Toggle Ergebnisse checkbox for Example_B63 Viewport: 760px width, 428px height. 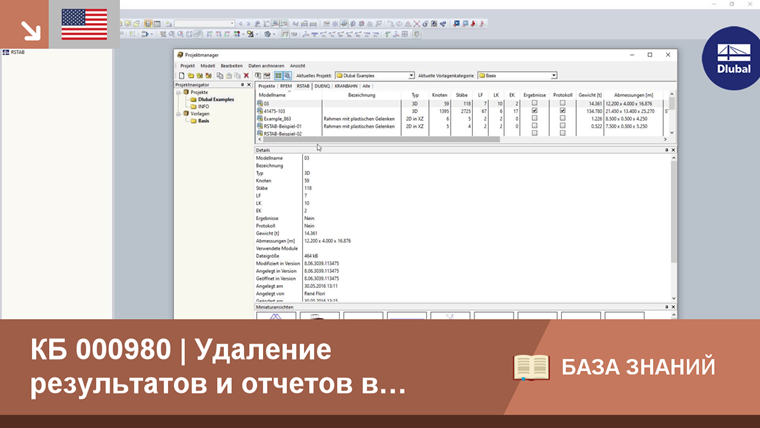(535, 118)
